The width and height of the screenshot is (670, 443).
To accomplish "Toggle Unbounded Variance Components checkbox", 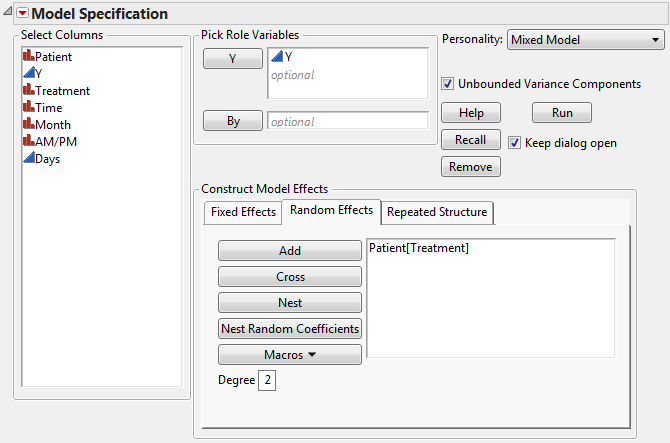I will [448, 84].
